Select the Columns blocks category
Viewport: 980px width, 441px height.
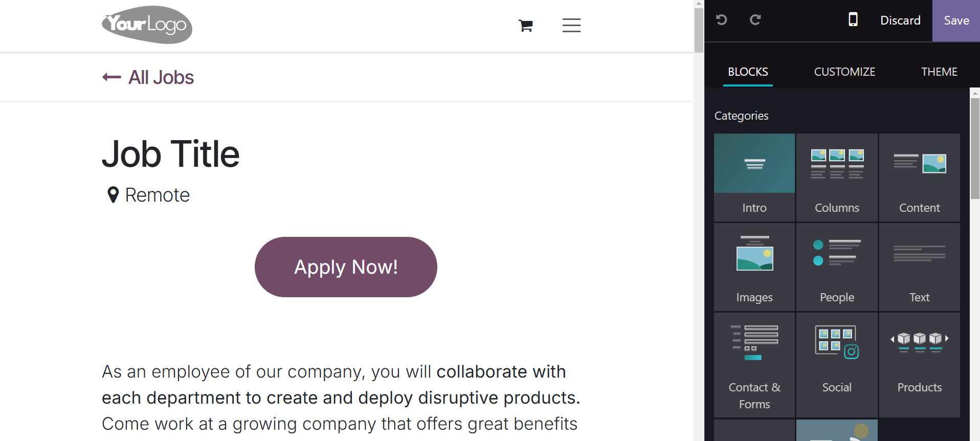pos(837,178)
